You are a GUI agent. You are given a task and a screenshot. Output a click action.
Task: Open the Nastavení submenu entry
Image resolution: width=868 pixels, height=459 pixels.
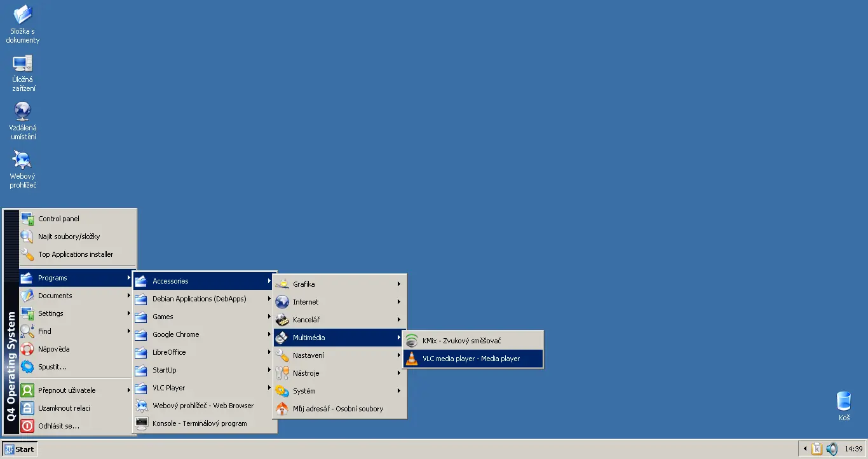tap(339, 355)
